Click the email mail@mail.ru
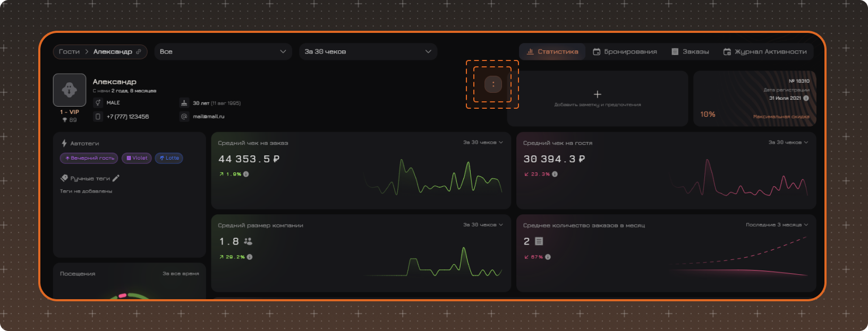This screenshot has width=868, height=331. click(x=208, y=117)
